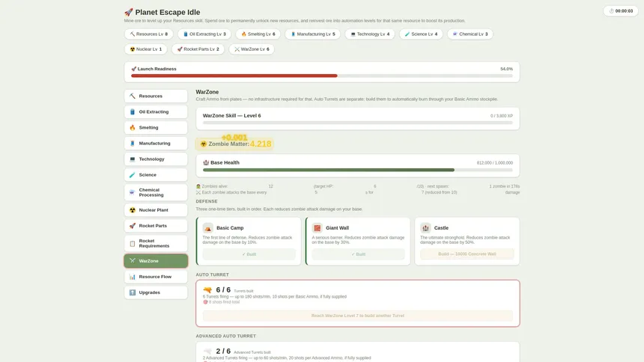Click the Base Health castle icon

click(x=206, y=162)
